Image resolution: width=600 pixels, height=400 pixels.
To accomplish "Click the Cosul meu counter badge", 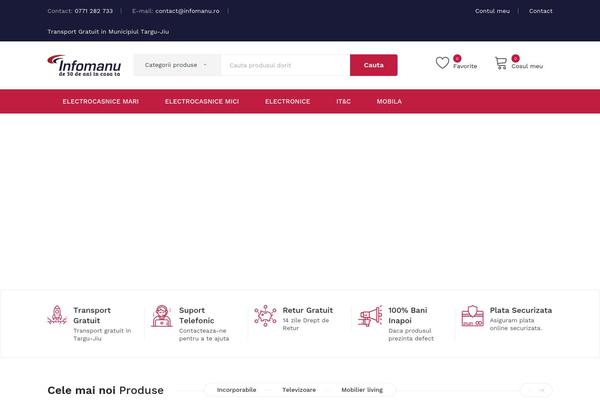I will tap(515, 58).
